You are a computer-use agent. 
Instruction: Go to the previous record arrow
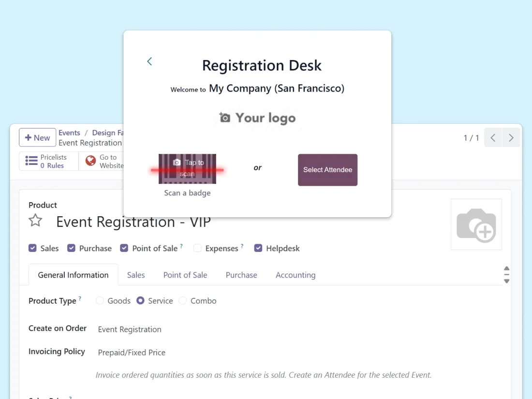pyautogui.click(x=493, y=138)
